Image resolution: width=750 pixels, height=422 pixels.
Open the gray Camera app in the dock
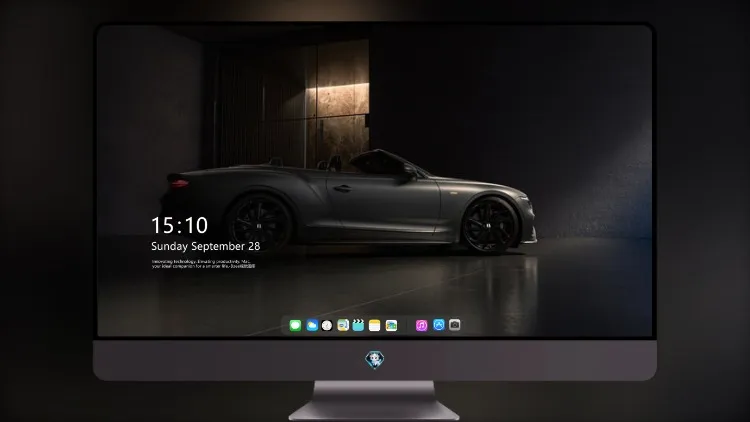click(x=454, y=325)
